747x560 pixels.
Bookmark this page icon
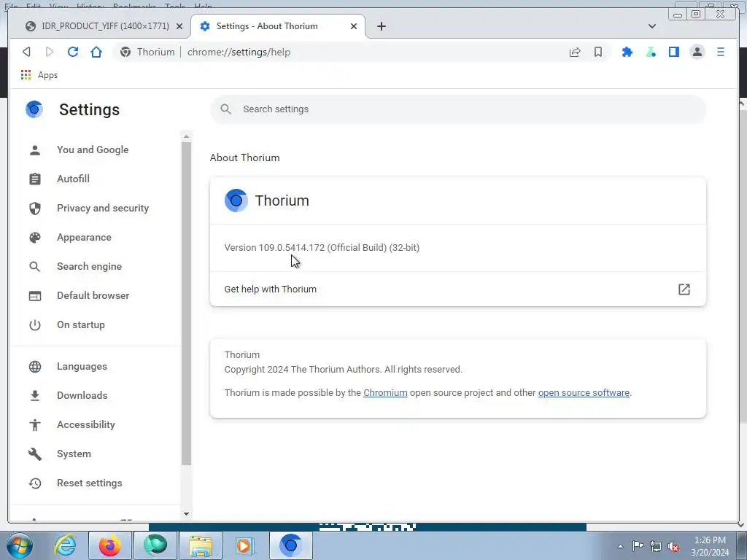click(598, 52)
